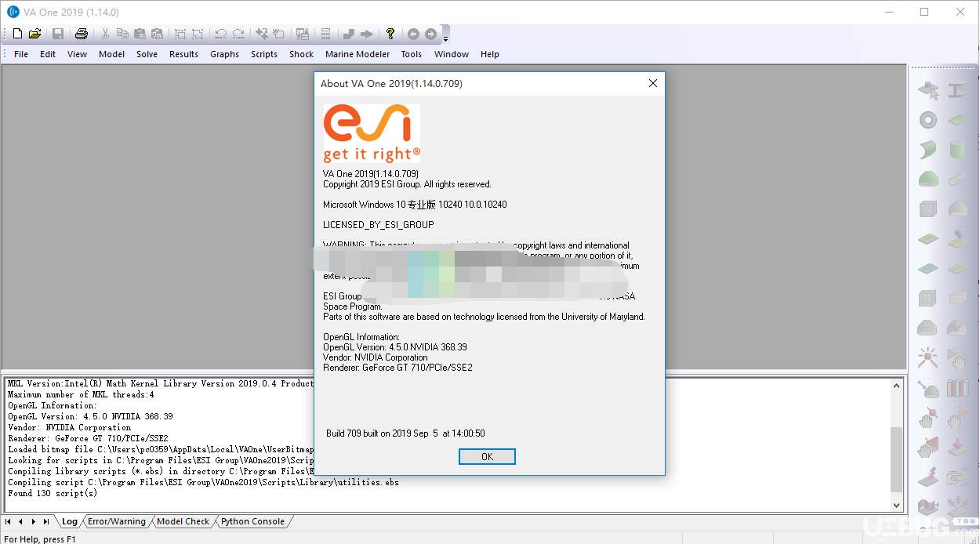This screenshot has width=980, height=544.
Task: Open the Shock menu
Action: click(301, 54)
